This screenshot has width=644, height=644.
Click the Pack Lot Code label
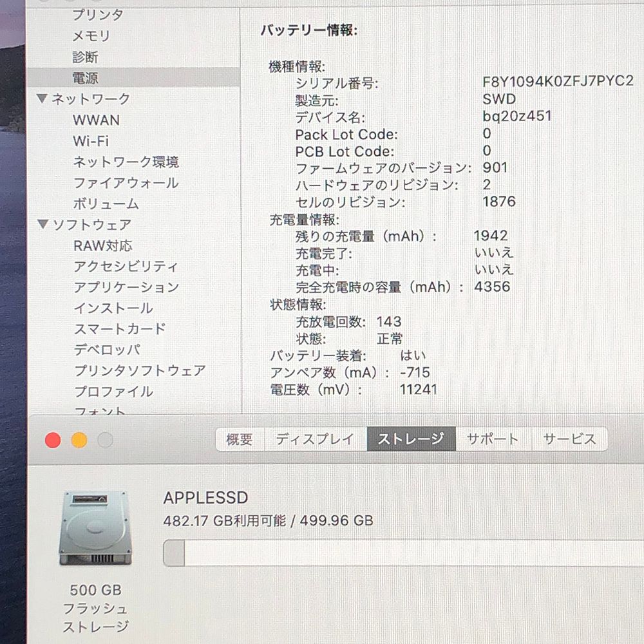[346, 135]
